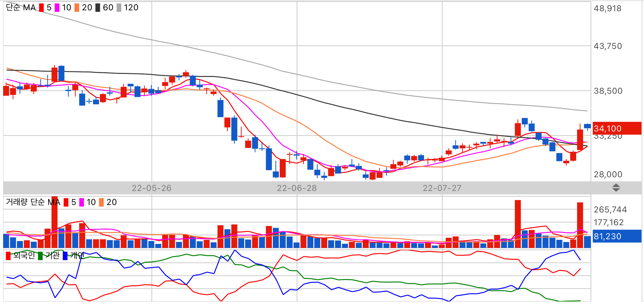The height and width of the screenshot is (304, 644).
Task: Click the 단순 MA legend label
Action: [x=21, y=7]
